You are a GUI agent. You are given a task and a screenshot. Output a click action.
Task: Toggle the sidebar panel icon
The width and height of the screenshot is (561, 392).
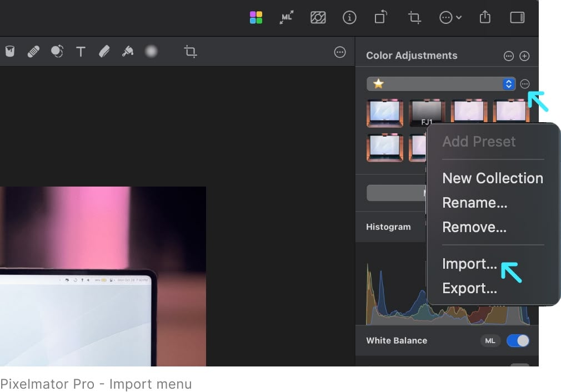[517, 17]
